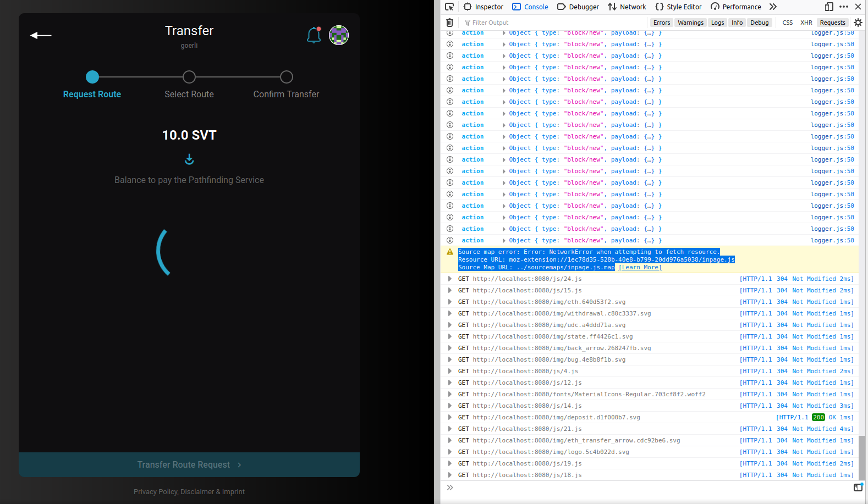Screen dimensions: 868x504
Task: Toggle the Requests filter
Action: pyautogui.click(x=832, y=23)
